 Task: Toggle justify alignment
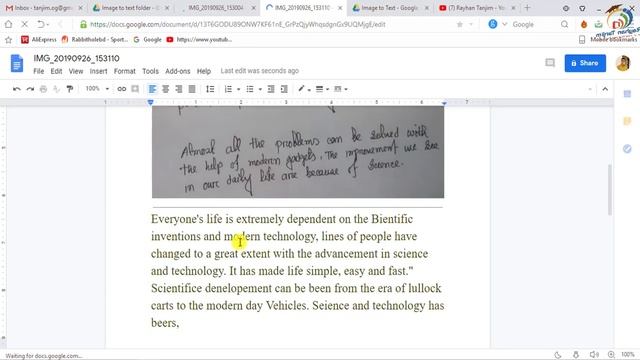point(192,89)
